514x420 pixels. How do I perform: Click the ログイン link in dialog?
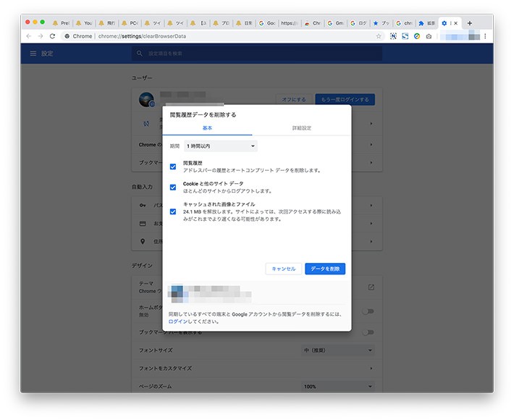click(x=178, y=322)
